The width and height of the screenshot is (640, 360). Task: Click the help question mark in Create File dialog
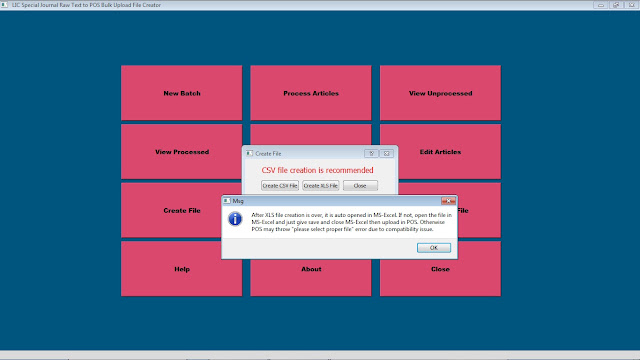pos(371,153)
